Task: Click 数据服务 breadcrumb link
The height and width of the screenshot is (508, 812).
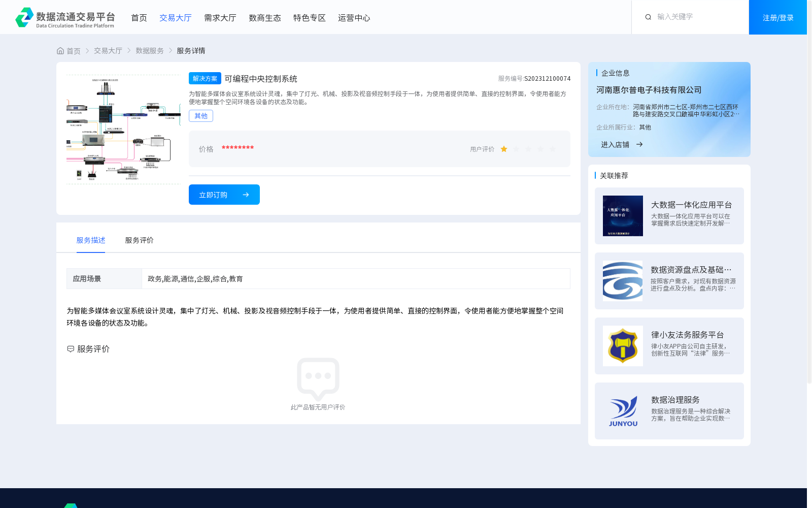Action: coord(150,51)
